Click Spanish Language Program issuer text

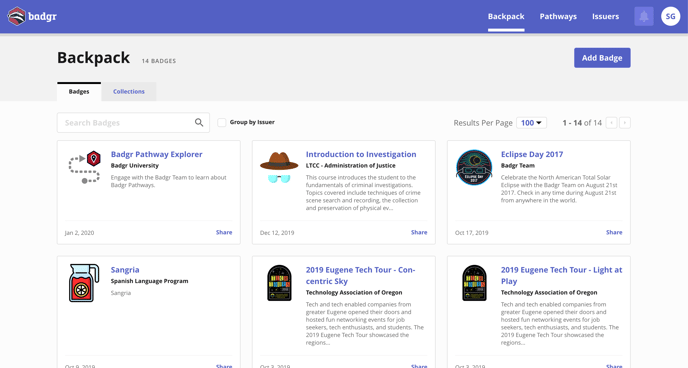click(x=149, y=281)
